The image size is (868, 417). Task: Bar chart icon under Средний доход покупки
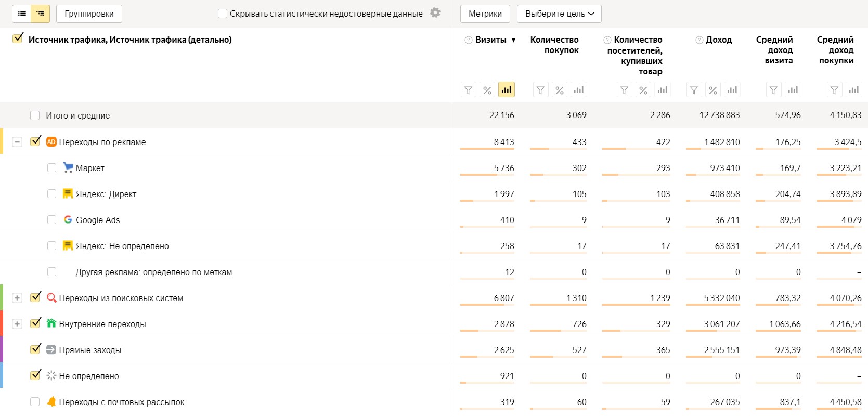(x=853, y=90)
